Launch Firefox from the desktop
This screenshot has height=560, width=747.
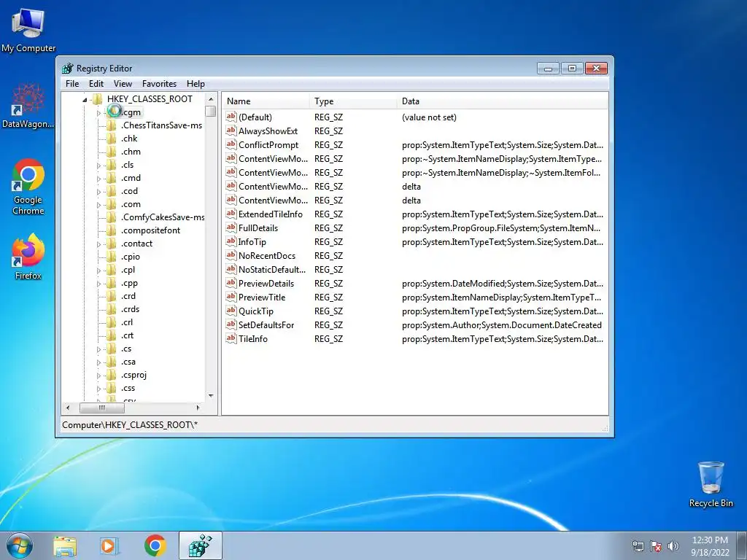click(x=28, y=257)
